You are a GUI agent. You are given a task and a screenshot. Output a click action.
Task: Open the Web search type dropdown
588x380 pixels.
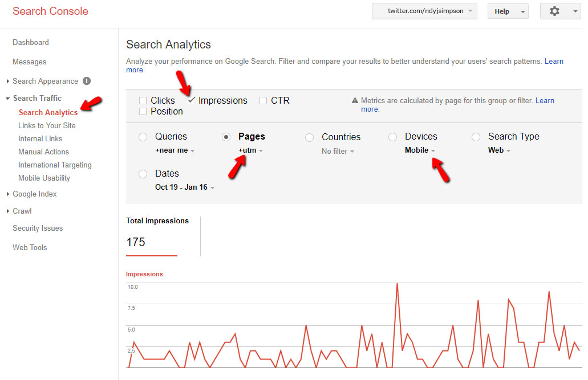coord(499,150)
